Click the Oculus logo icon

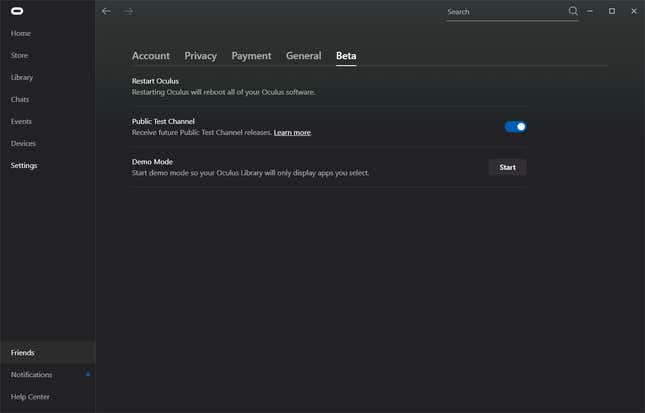point(17,11)
